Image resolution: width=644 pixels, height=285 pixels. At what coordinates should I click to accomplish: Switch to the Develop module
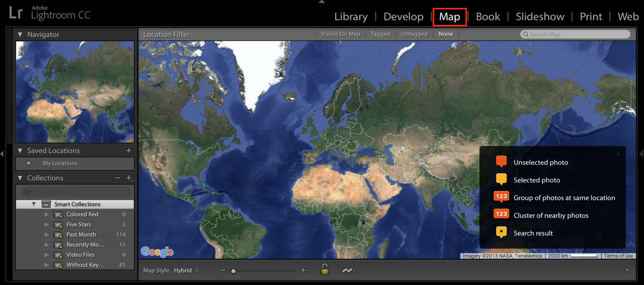(x=403, y=16)
